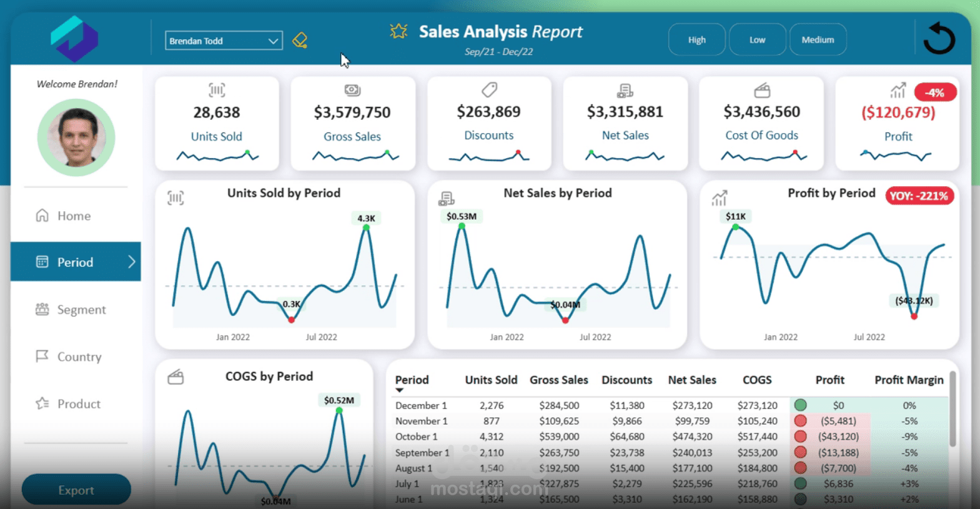This screenshot has width=980, height=509.
Task: Click the red status dot in November row
Action: 800,420
